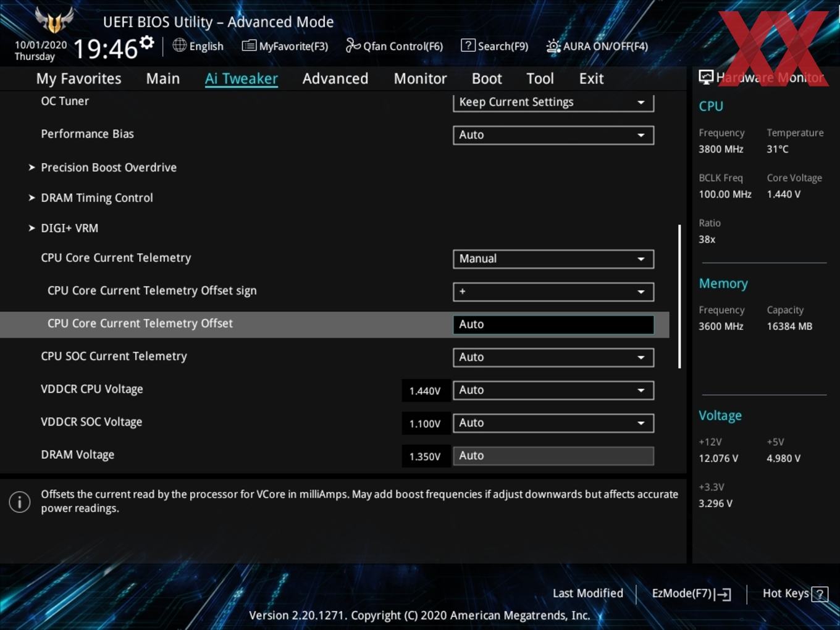The image size is (840, 630).
Task: Go to the Advanced tab
Action: 335,78
